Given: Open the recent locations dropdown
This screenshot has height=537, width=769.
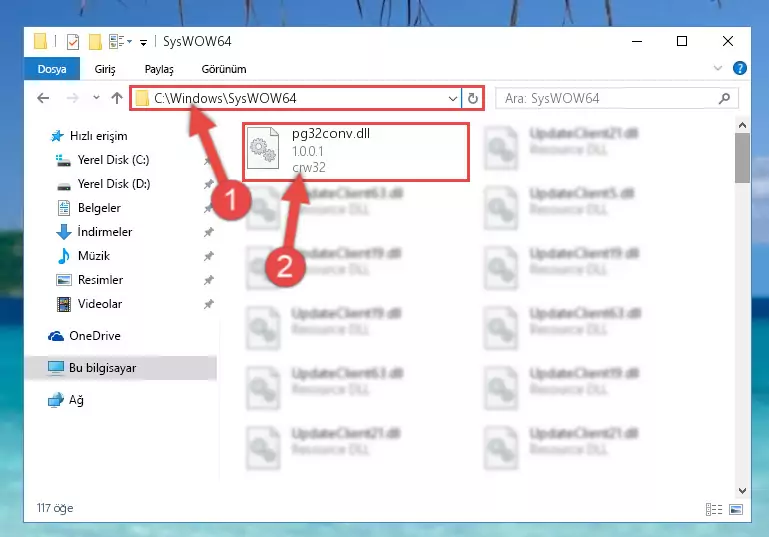Looking at the screenshot, I should coord(96,98).
